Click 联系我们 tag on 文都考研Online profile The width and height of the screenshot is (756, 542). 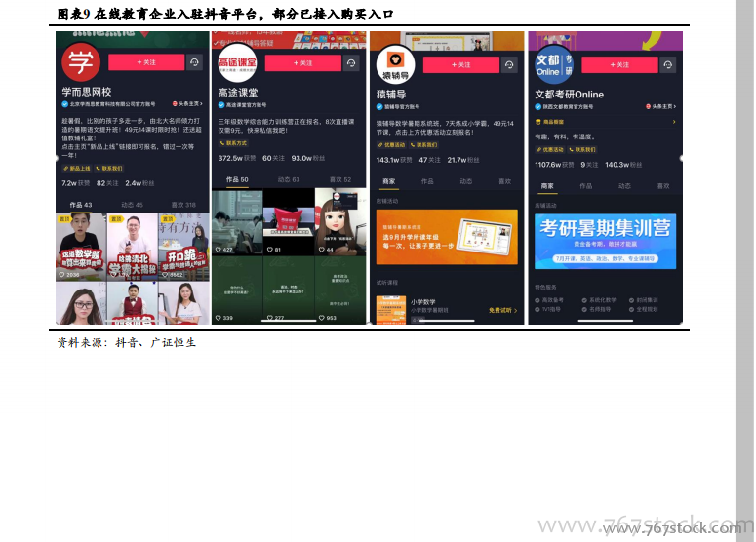[582, 150]
